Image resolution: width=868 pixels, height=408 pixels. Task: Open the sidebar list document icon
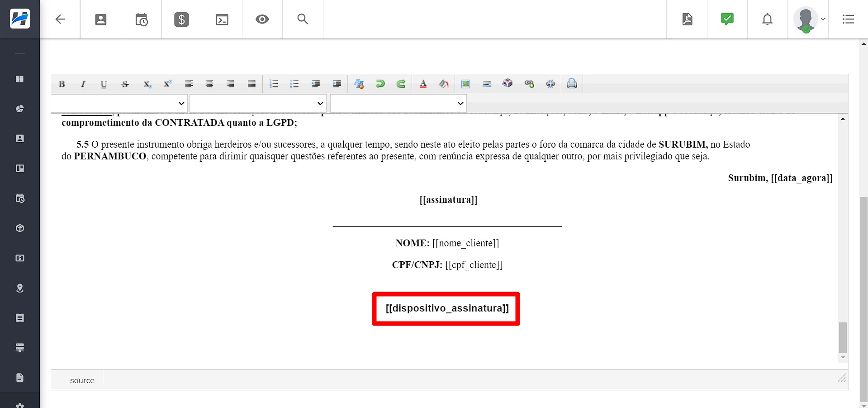tap(20, 318)
